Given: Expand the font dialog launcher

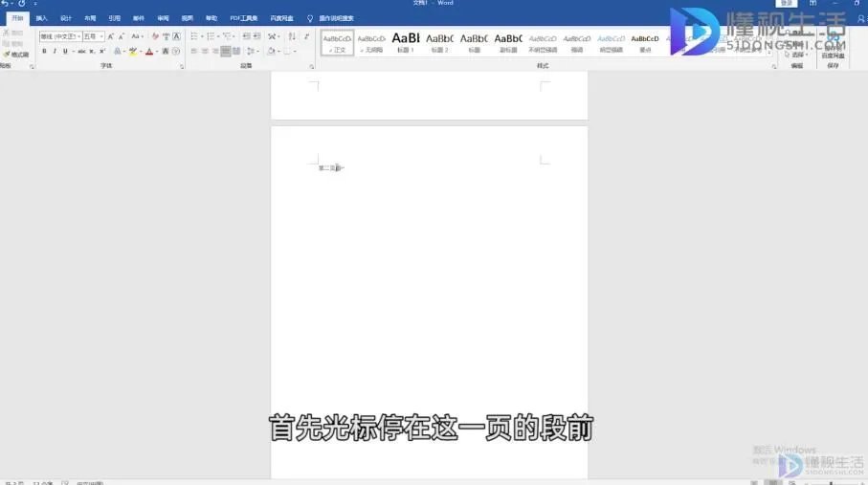Looking at the screenshot, I should (182, 66).
